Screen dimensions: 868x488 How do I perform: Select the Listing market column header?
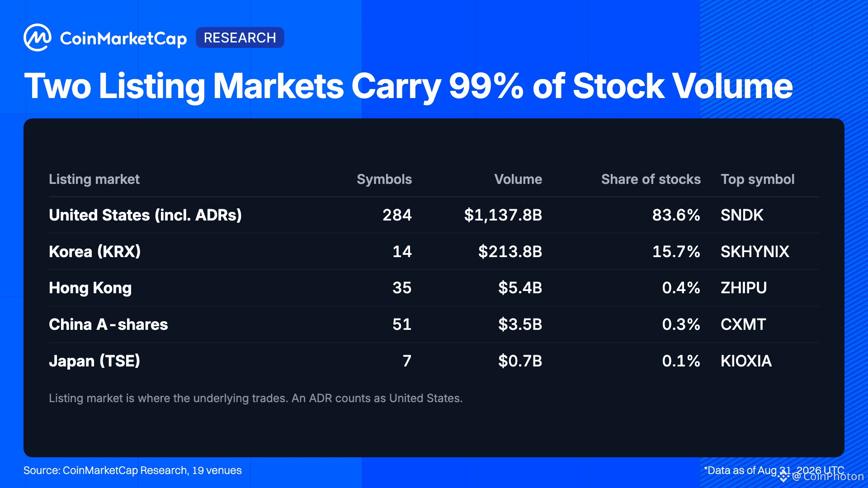[x=94, y=179]
